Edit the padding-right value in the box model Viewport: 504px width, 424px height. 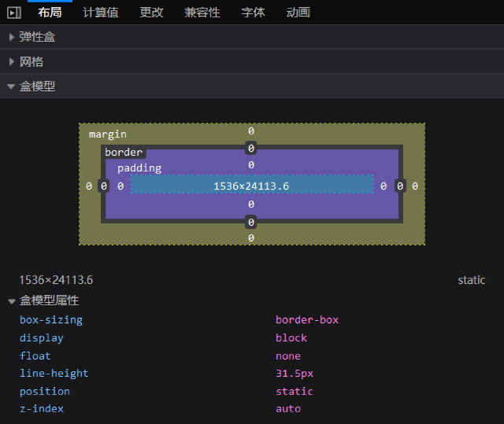(x=384, y=186)
